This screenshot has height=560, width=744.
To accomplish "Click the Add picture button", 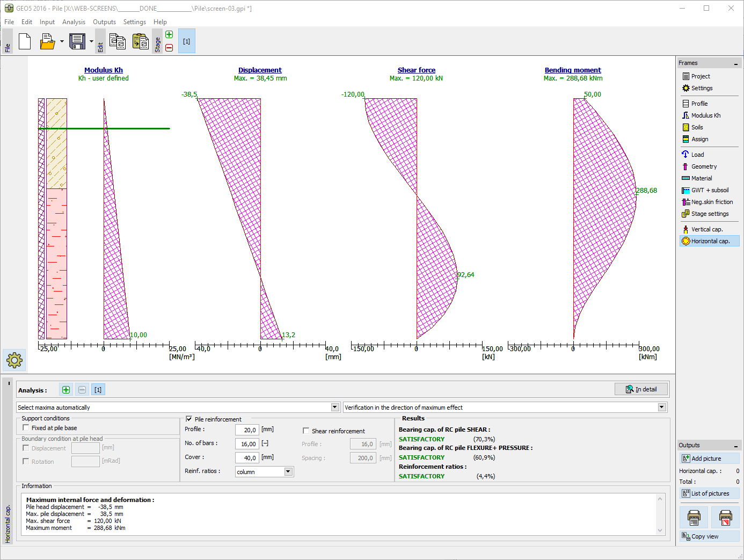I will point(709,459).
